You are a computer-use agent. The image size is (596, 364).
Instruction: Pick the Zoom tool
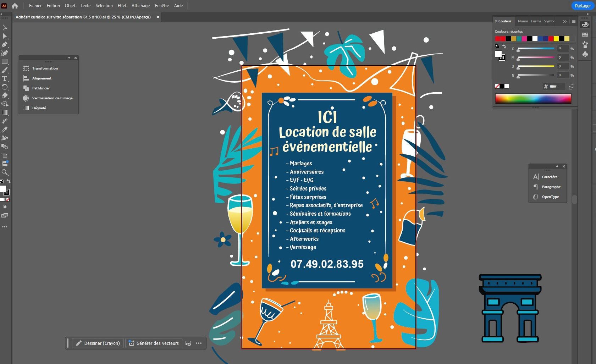(5, 173)
